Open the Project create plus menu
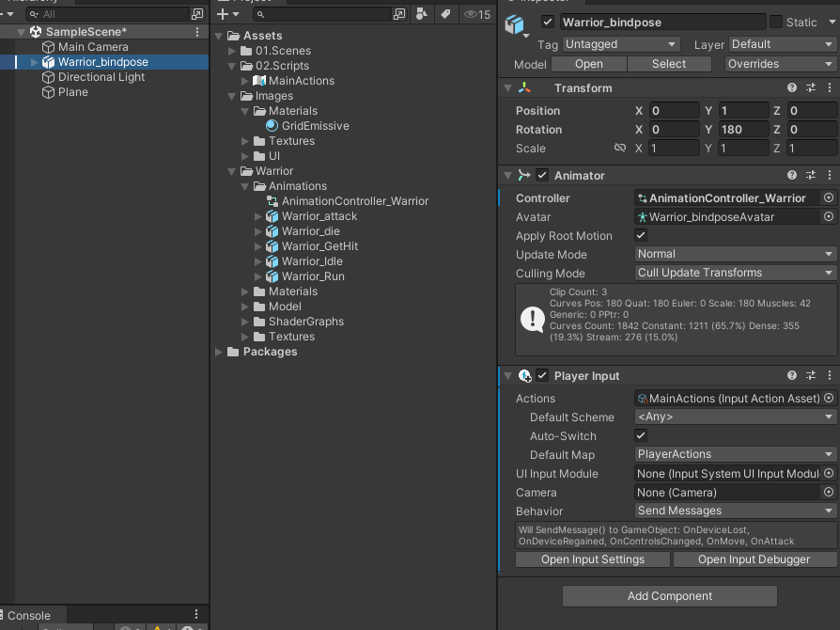 point(227,14)
